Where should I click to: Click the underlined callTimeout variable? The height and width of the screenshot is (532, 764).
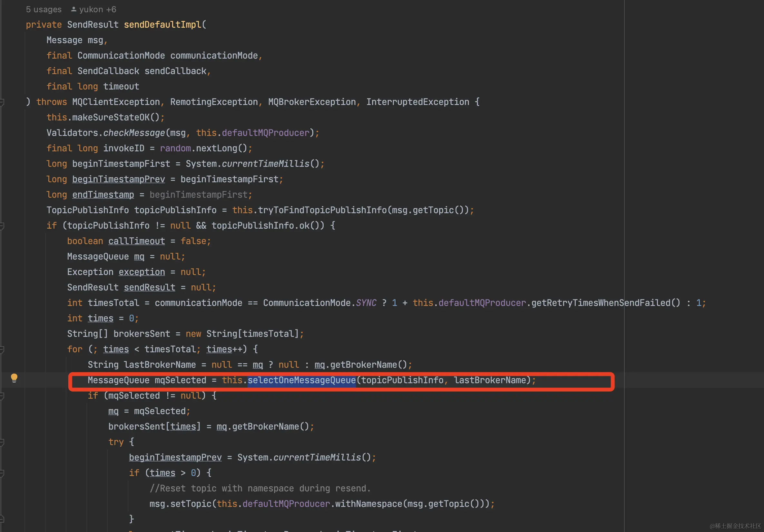coord(136,241)
